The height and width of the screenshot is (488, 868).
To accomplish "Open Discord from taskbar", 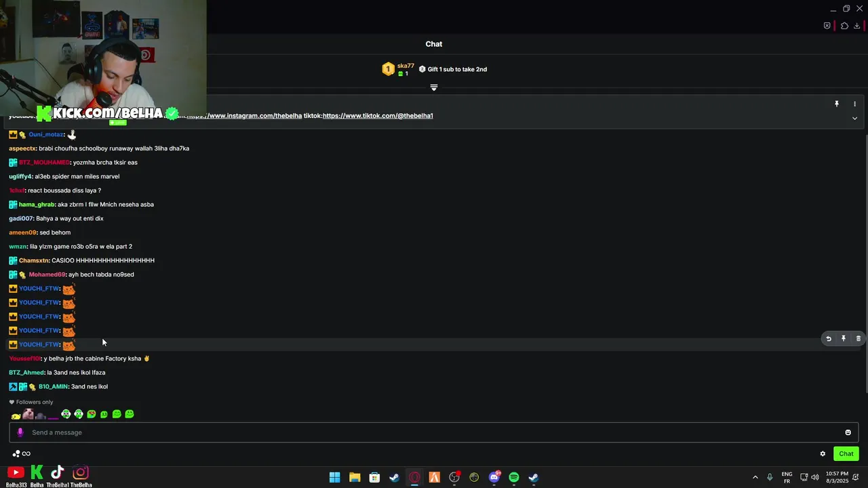I will click(x=494, y=477).
